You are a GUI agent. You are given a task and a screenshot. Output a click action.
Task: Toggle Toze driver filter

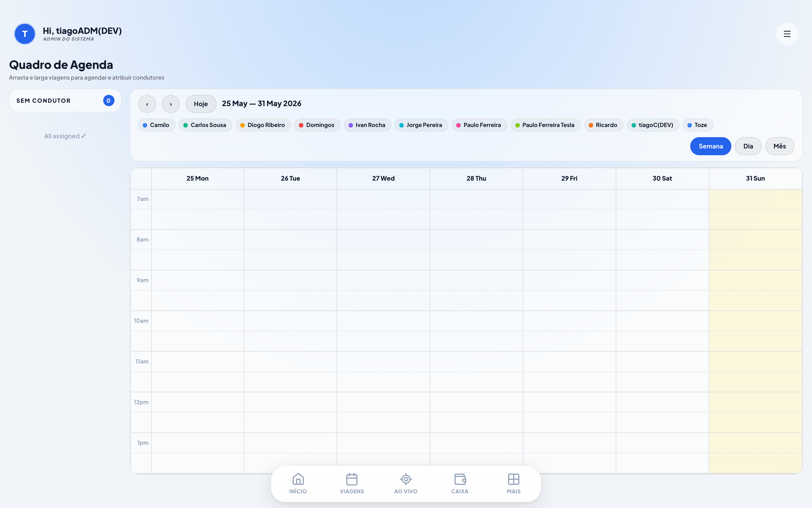(698, 125)
